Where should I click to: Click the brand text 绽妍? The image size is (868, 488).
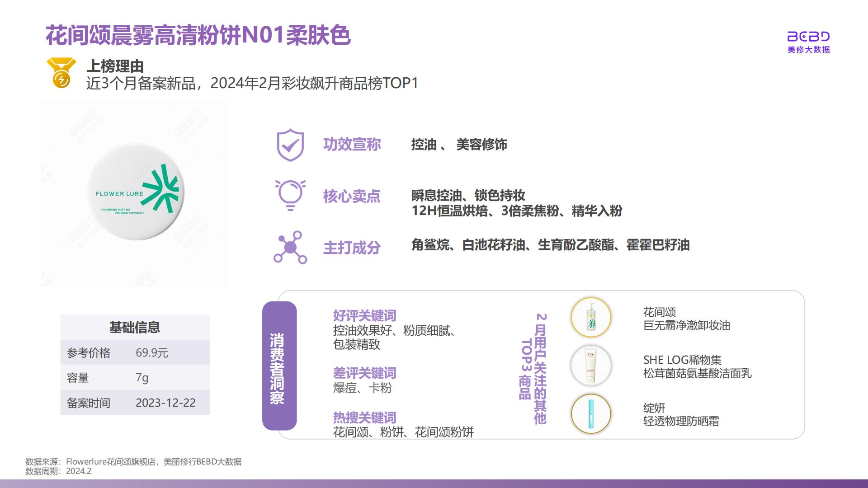(654, 408)
